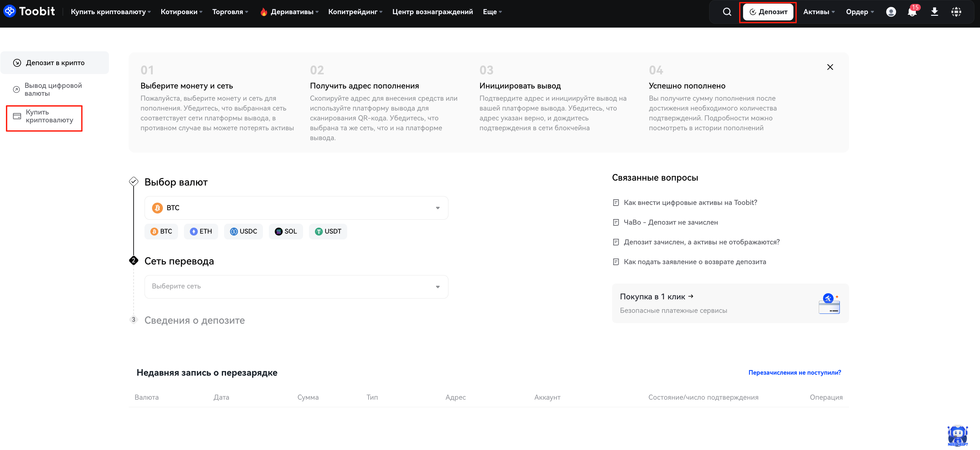Image resolution: width=980 pixels, height=450 pixels.
Task: Open the language globe icon
Action: point(956,12)
